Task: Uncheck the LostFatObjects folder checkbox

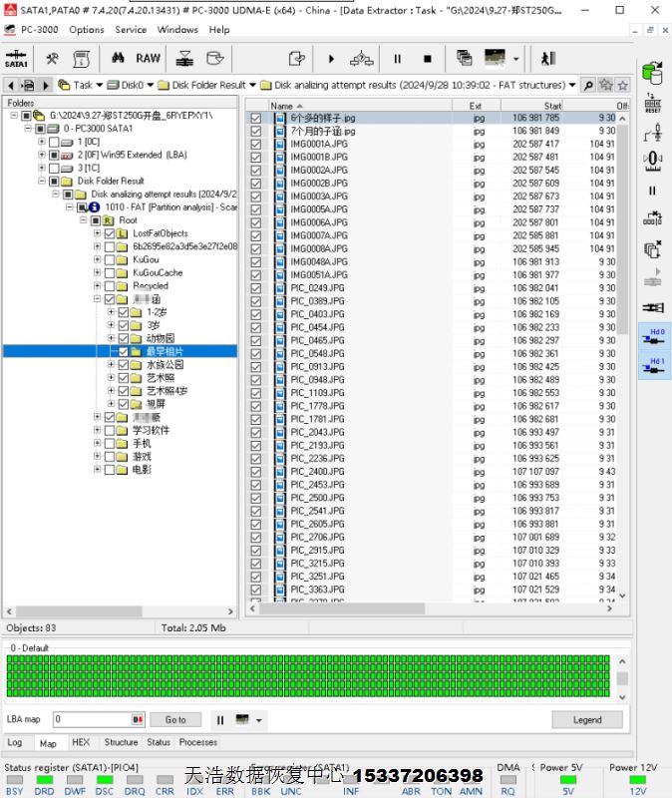Action: pos(110,233)
